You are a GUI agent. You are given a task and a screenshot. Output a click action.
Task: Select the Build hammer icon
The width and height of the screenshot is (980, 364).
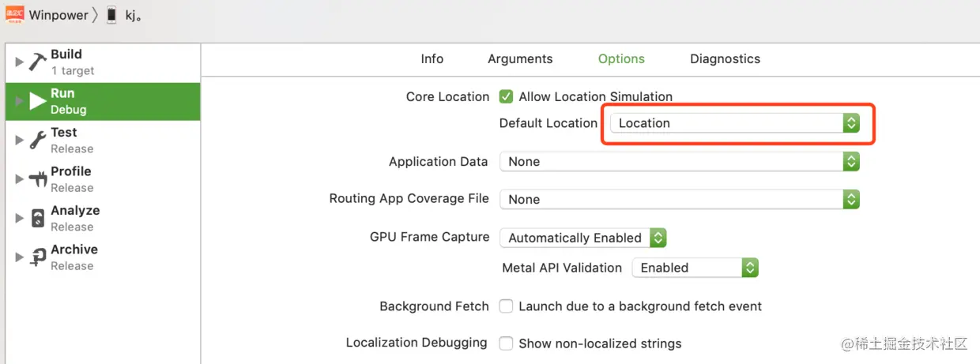pos(38,62)
